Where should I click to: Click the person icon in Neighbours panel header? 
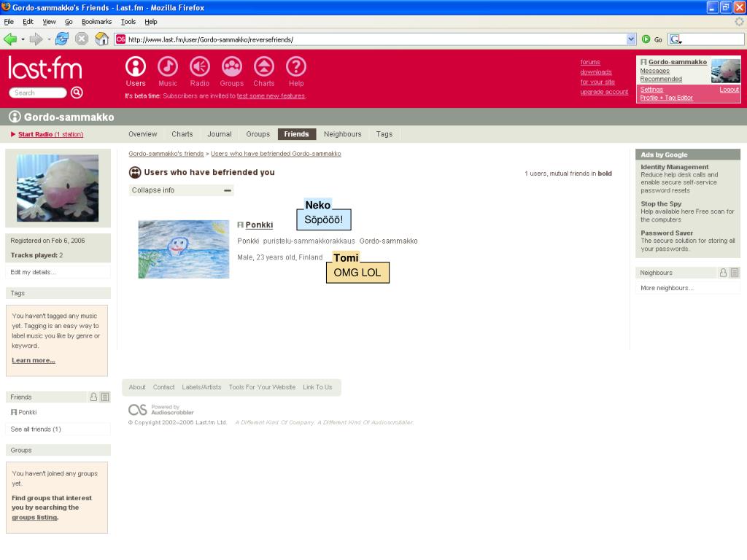coord(723,273)
